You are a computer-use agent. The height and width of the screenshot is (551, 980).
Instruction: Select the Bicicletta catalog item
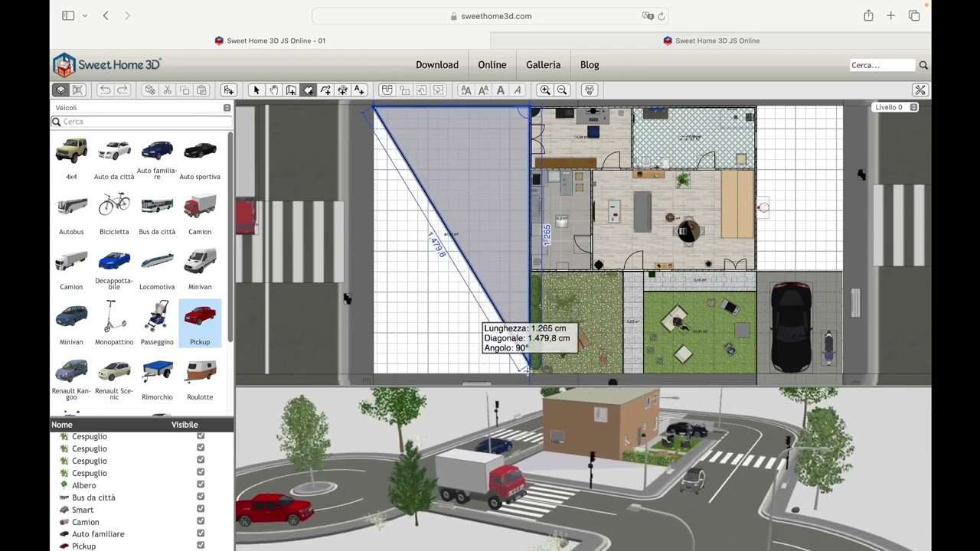pyautogui.click(x=114, y=213)
